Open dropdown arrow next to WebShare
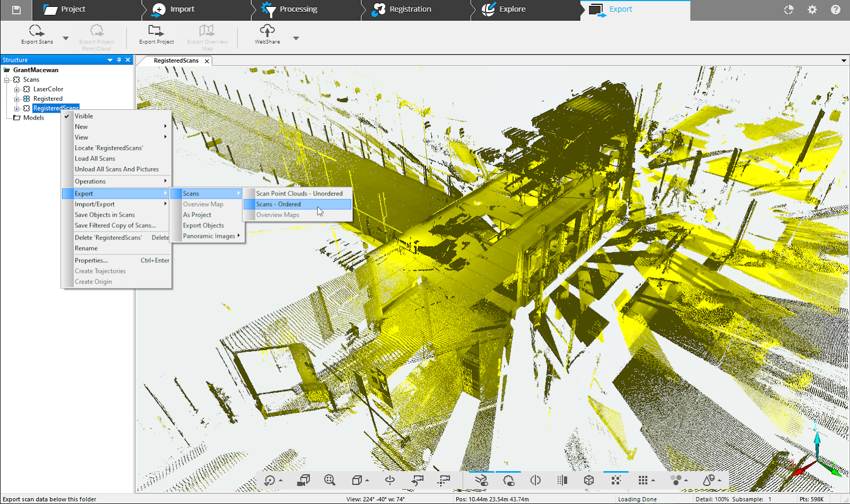This screenshot has height=504, width=850. (296, 38)
